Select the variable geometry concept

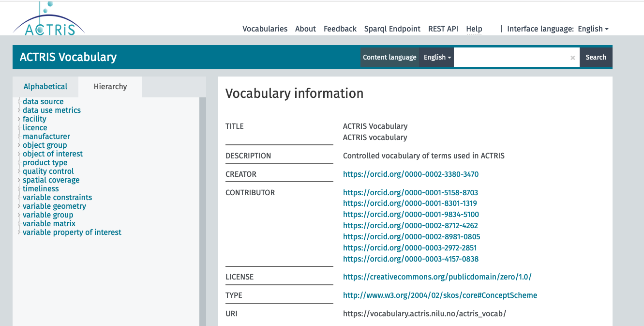pos(54,206)
